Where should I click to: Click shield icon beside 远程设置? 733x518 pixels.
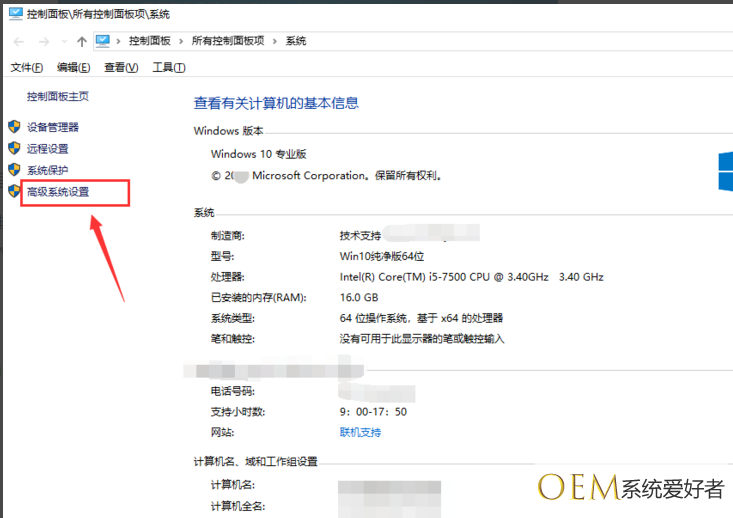point(14,148)
